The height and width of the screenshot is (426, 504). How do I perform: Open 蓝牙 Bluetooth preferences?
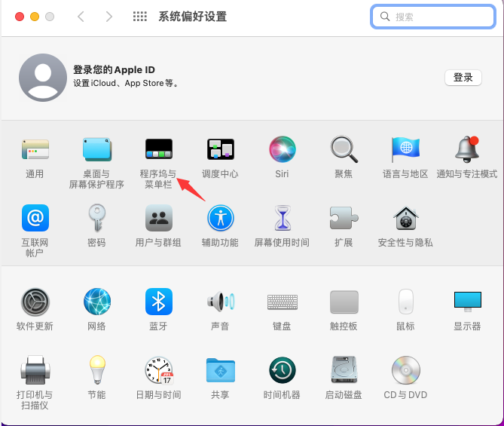tap(159, 302)
